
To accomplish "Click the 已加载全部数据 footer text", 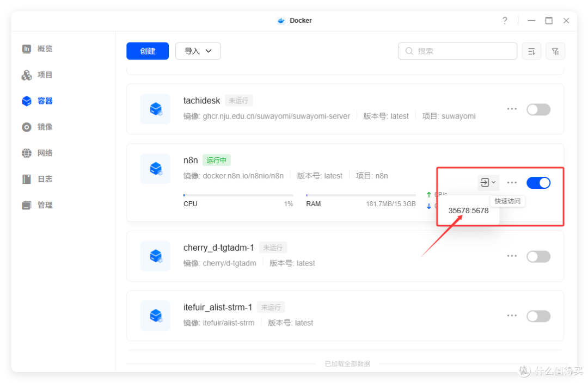I will click(347, 363).
